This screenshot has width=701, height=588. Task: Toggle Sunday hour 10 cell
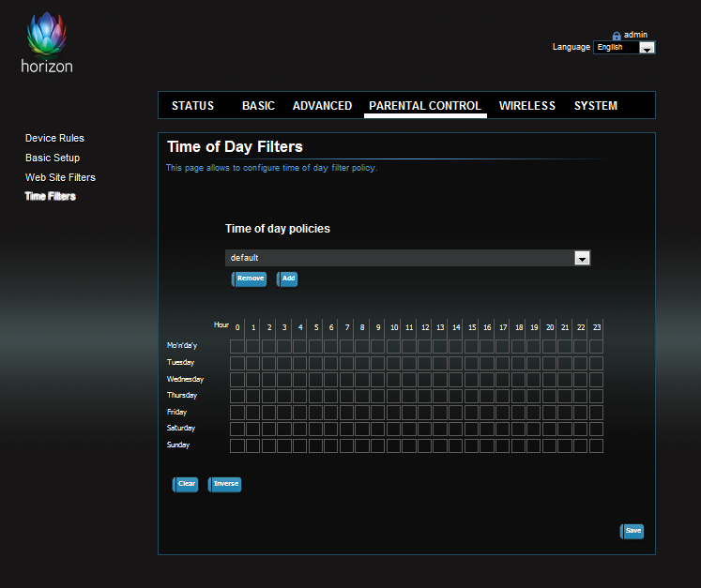pyautogui.click(x=393, y=445)
